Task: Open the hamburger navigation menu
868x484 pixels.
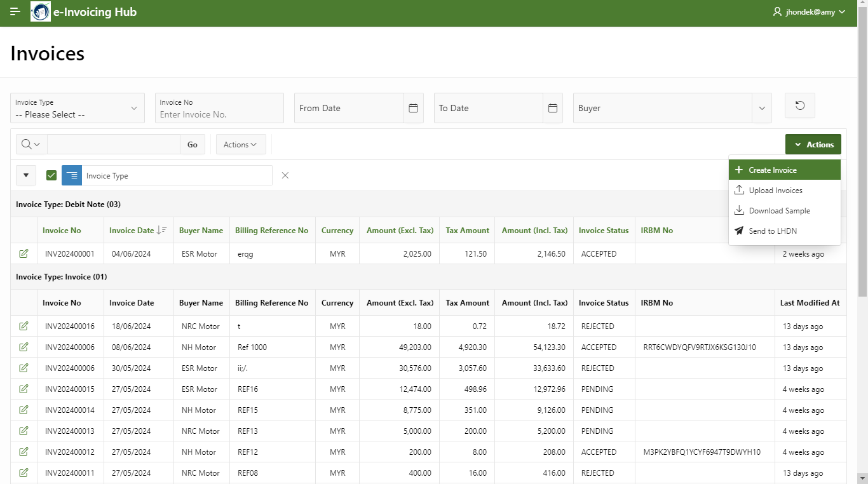Action: [x=15, y=12]
